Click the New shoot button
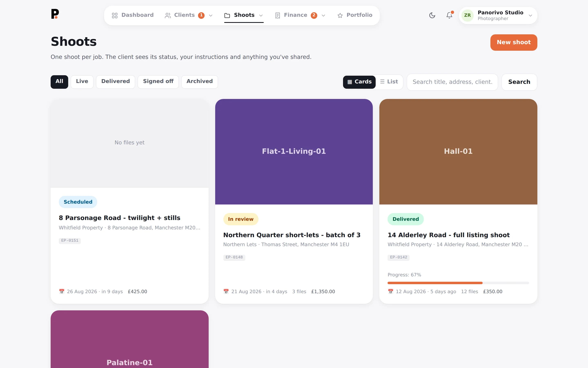Viewport: 588px width, 368px height. (x=514, y=42)
